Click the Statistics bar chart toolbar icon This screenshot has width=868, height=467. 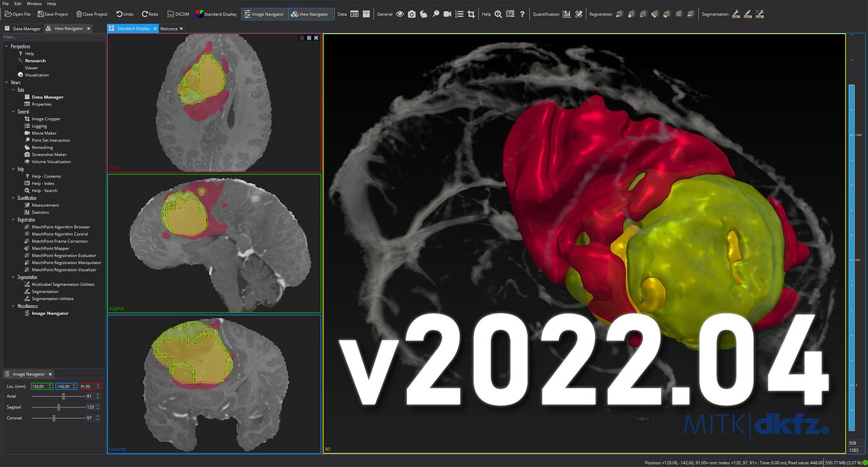(x=566, y=14)
